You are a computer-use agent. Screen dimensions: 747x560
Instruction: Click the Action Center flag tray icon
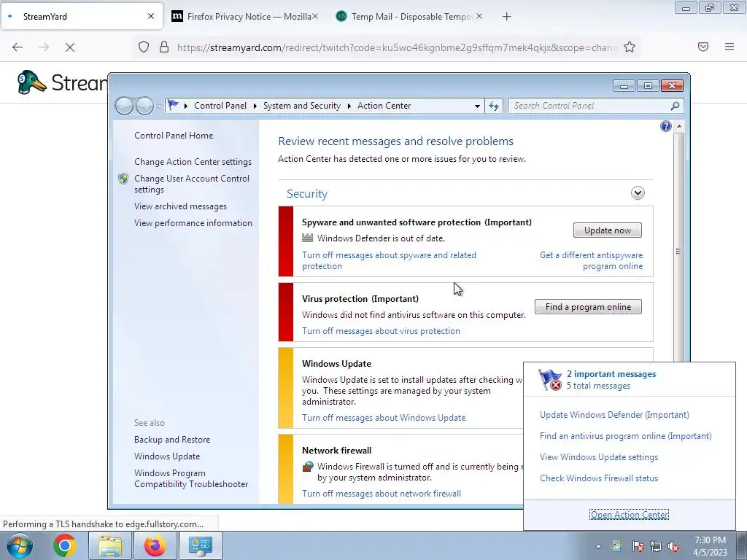click(638, 547)
